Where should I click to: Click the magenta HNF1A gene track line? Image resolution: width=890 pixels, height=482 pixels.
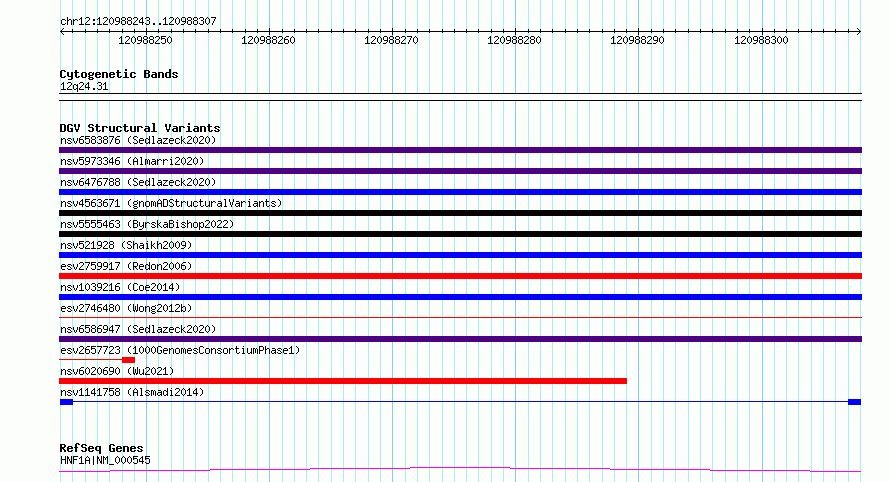coord(460,469)
